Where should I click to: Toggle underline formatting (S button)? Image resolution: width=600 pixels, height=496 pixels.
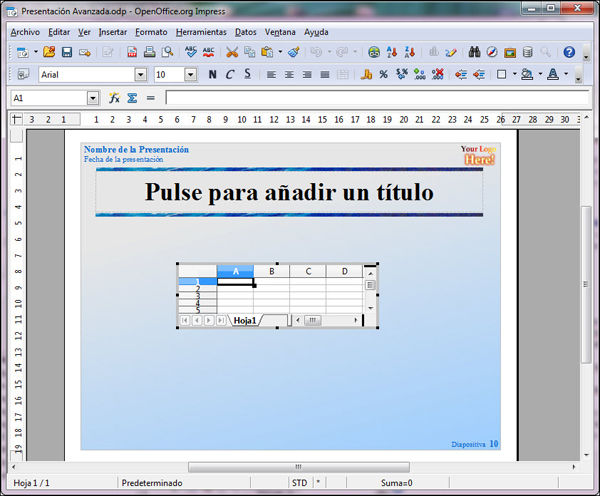click(x=247, y=74)
